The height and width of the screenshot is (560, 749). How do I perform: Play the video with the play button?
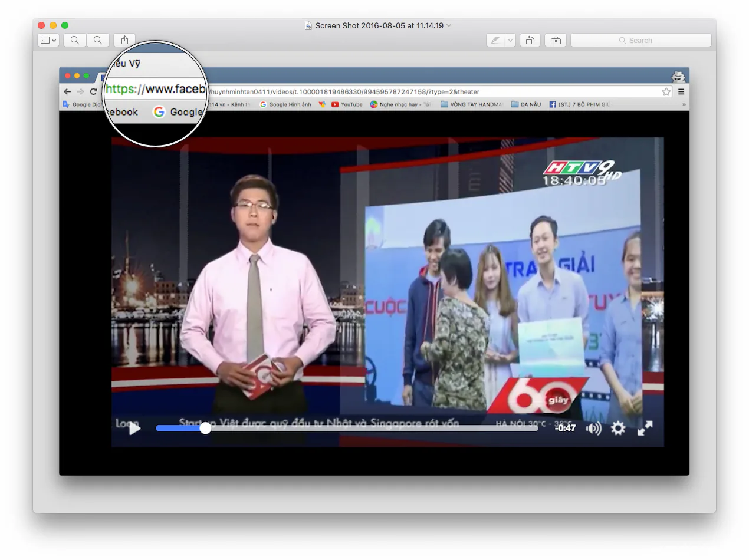point(134,429)
